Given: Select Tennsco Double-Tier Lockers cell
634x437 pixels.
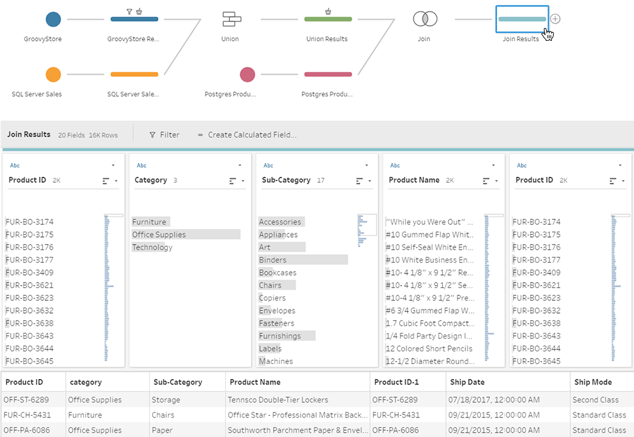Looking at the screenshot, I should [x=278, y=400].
